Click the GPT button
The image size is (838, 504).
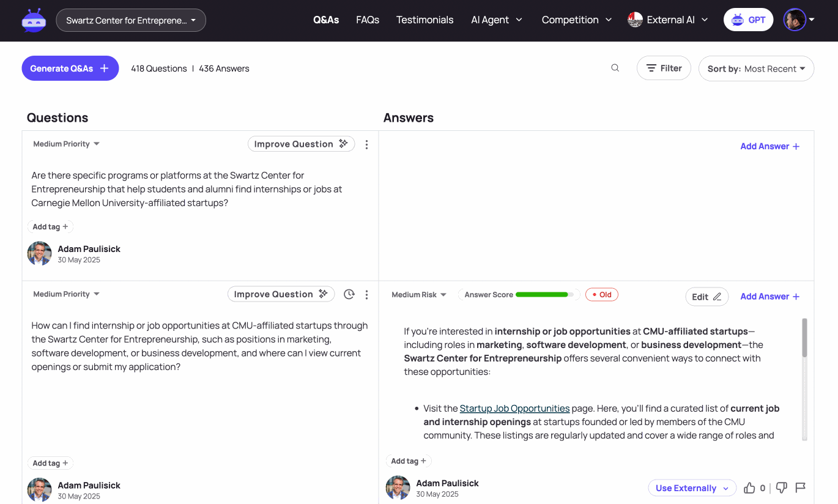(x=748, y=20)
